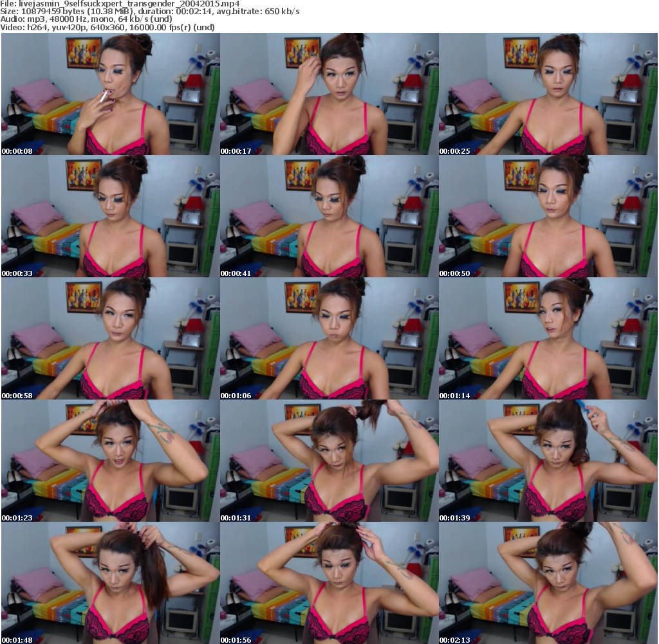This screenshot has height=644, width=659.
Task: Click the thumbnail frame stamped 00:00:33
Action: point(111,216)
